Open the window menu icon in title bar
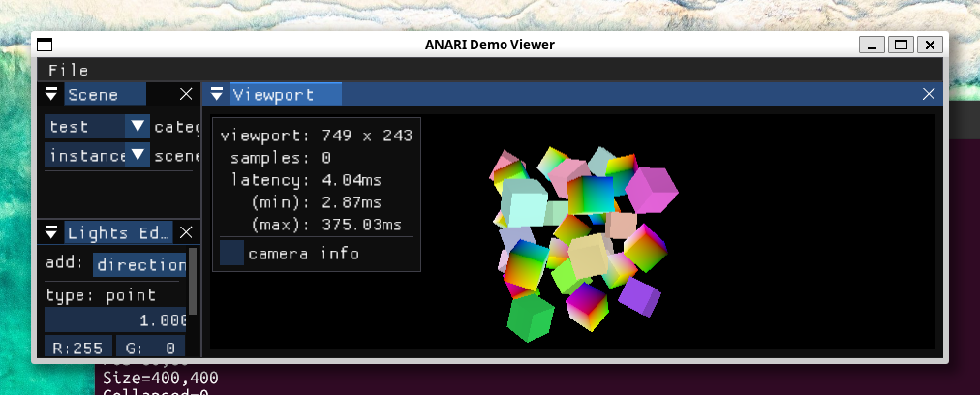 [x=45, y=45]
